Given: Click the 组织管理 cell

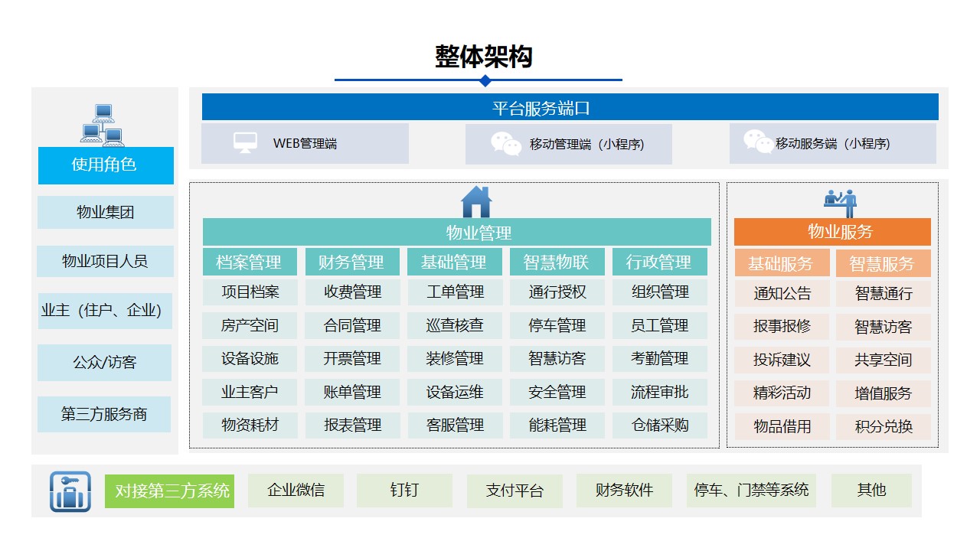Looking at the screenshot, I should [x=660, y=292].
